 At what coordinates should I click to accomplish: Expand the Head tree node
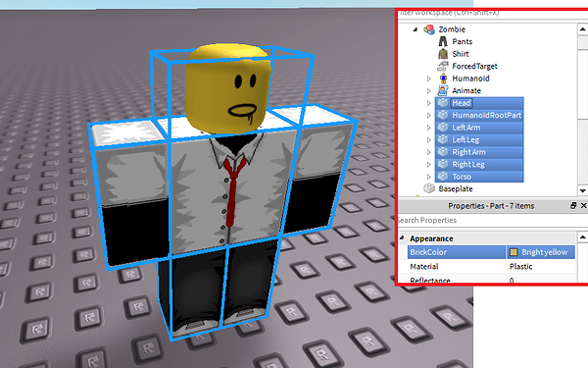[x=429, y=103]
